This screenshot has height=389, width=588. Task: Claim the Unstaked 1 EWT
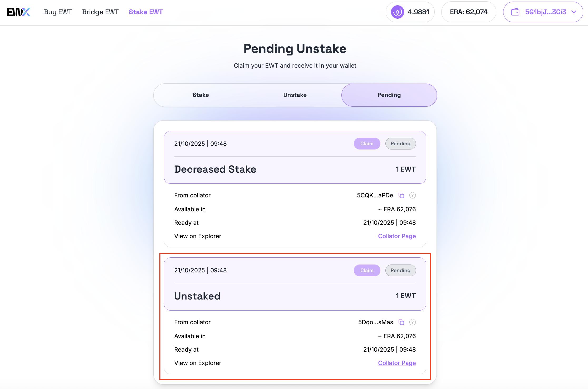click(367, 271)
